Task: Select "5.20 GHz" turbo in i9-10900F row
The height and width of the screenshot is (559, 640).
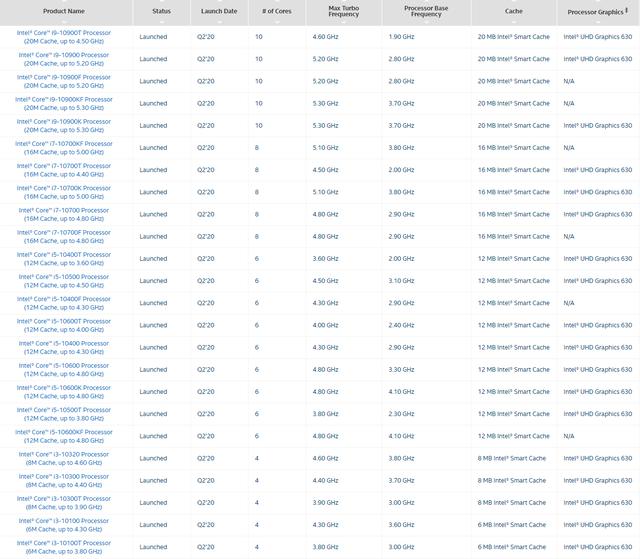Action: tap(325, 81)
